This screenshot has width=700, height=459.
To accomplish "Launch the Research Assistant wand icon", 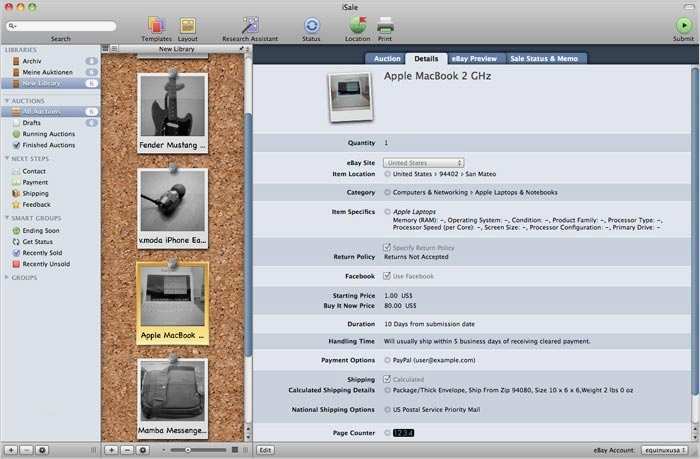I will pyautogui.click(x=250, y=25).
